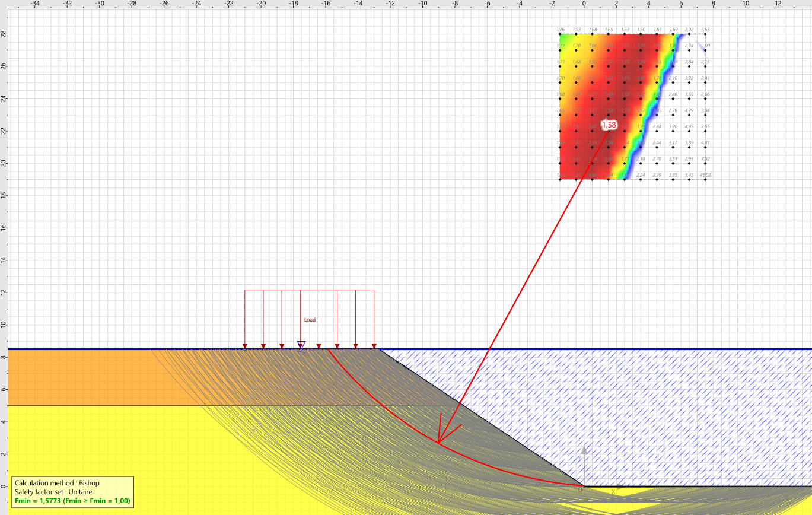Click the 4,81 grid value
The height and width of the screenshot is (515, 812).
click(705, 143)
